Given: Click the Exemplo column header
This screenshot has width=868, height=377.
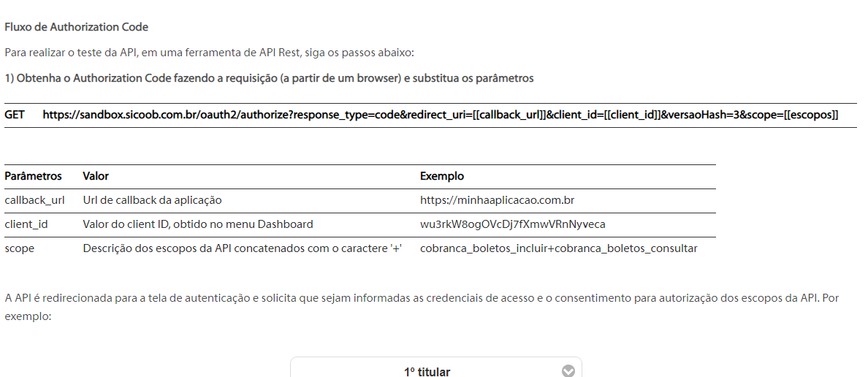Looking at the screenshot, I should click(442, 176).
